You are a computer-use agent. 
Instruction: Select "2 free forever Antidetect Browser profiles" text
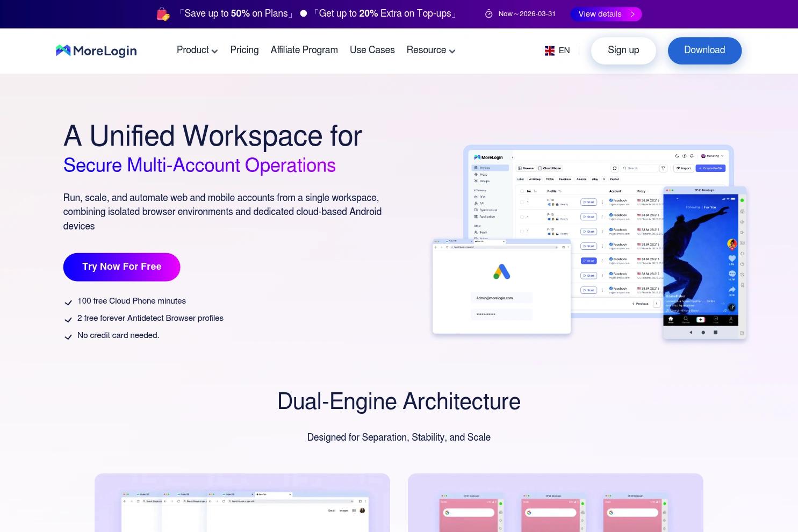[150, 318]
